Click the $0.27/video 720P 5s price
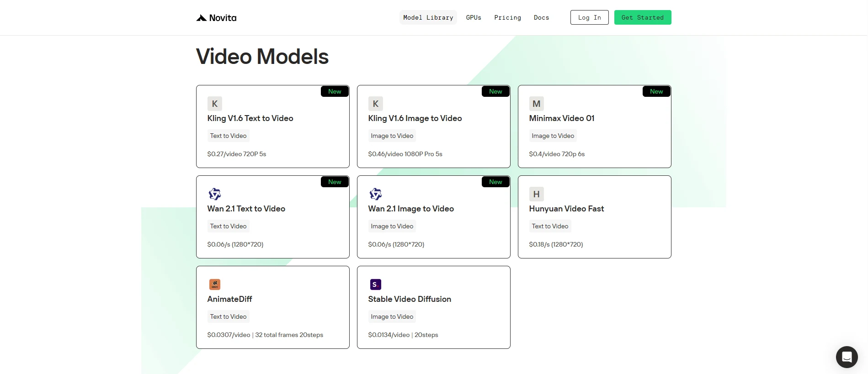Image resolution: width=868 pixels, height=374 pixels. click(237, 154)
